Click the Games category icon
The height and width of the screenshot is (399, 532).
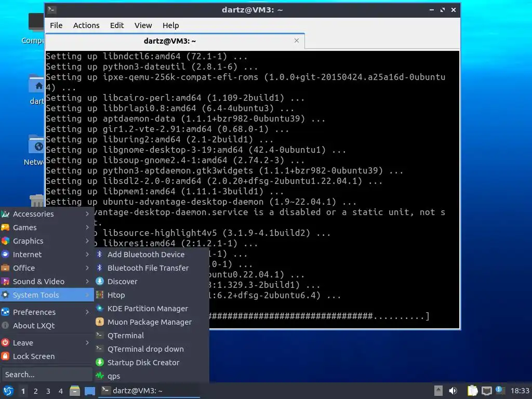click(x=5, y=228)
